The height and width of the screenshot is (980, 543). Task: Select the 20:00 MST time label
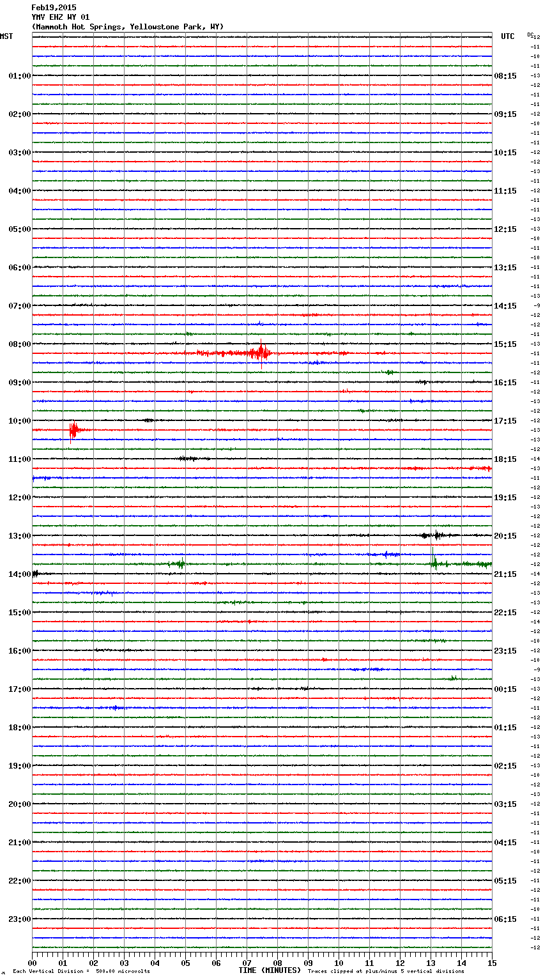point(20,804)
